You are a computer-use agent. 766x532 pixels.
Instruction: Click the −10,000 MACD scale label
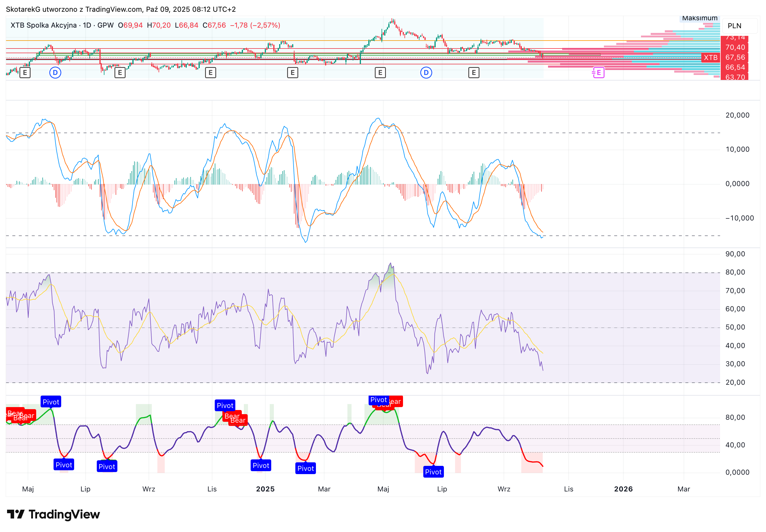tap(740, 218)
